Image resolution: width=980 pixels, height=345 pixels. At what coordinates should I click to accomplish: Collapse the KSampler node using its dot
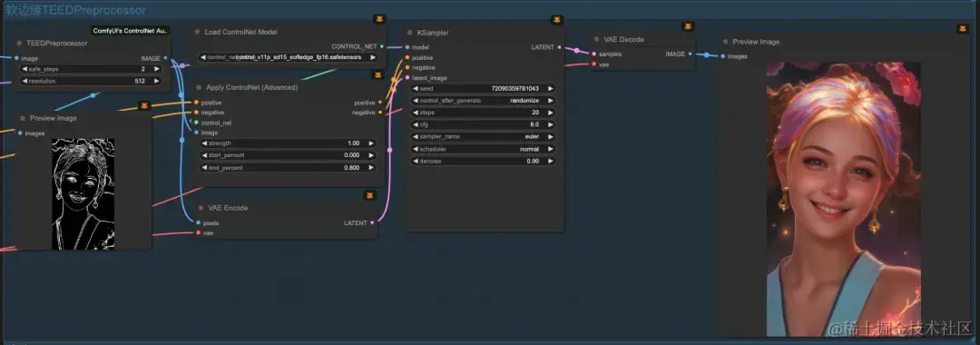click(x=409, y=33)
